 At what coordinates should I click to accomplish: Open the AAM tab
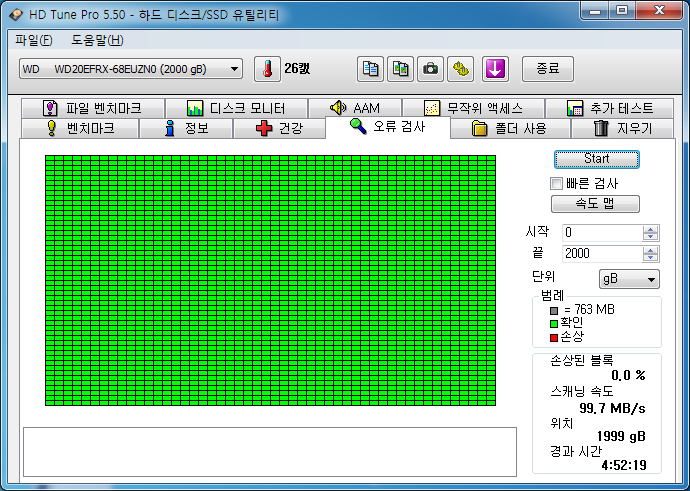[x=355, y=108]
